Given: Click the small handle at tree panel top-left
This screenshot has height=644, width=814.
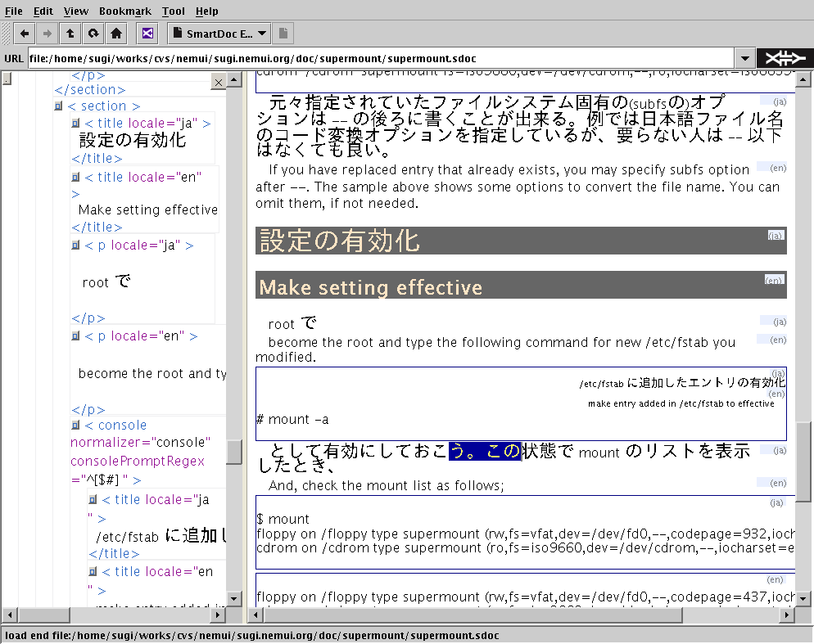Looking at the screenshot, I should tap(7, 79).
